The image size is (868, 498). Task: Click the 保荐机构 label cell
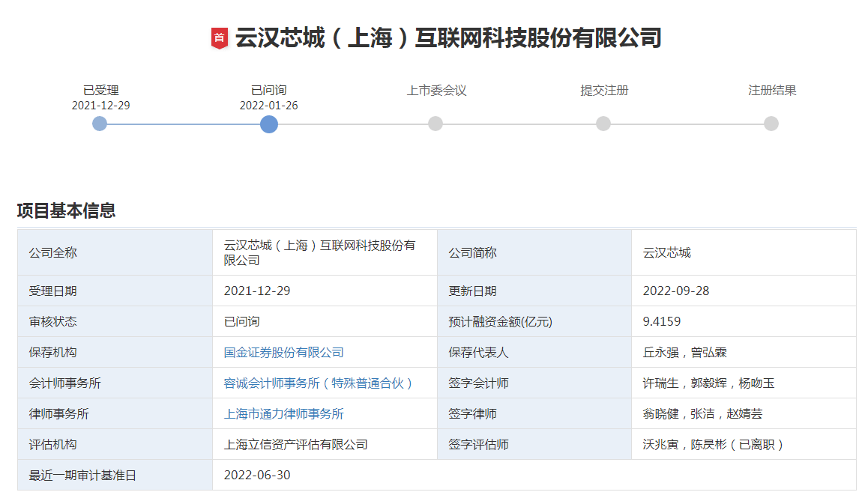[115, 352]
